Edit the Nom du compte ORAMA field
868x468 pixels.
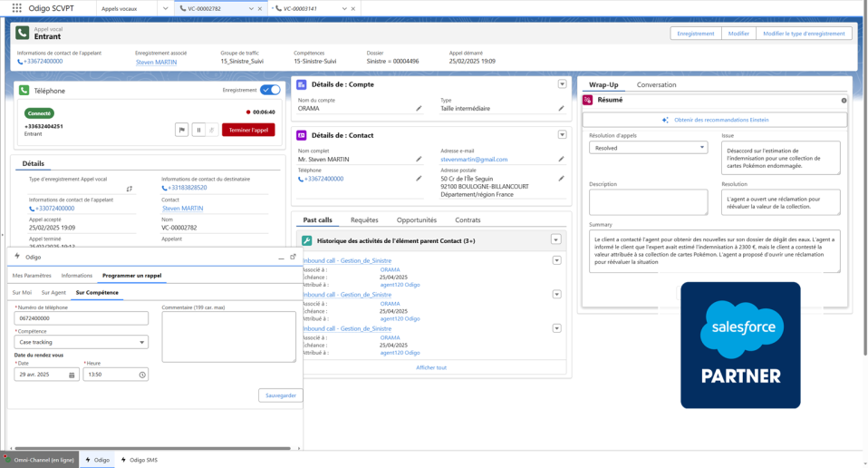coord(419,109)
